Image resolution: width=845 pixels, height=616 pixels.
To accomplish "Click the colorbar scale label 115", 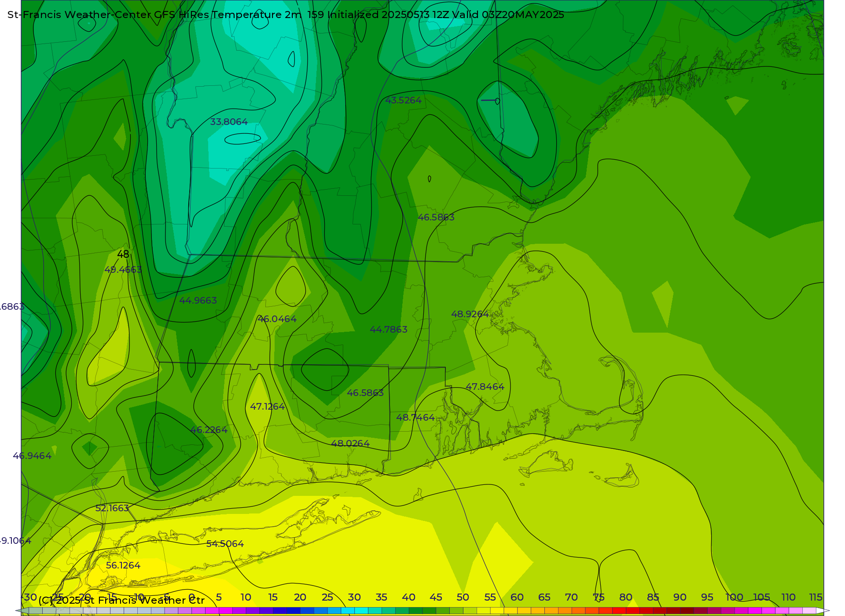I will (x=816, y=597).
